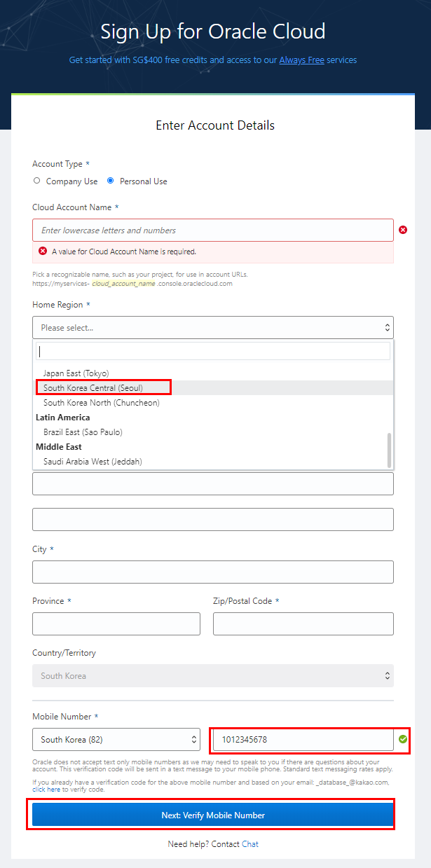431x868 pixels.
Task: Click the Province input field
Action: (x=116, y=624)
